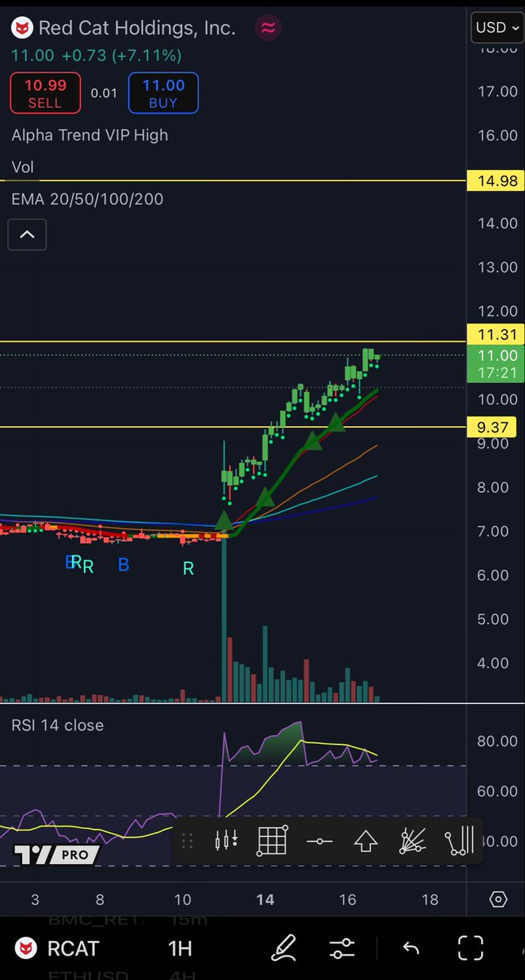Tap the Red Cat Holdings logo icon
525x980 pixels.
tap(20, 28)
